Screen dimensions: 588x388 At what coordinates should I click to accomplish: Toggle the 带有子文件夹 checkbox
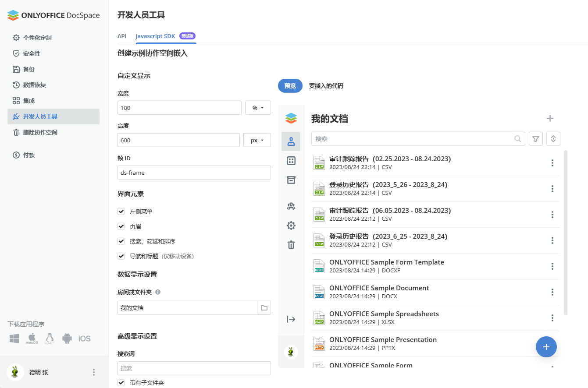[x=121, y=383]
